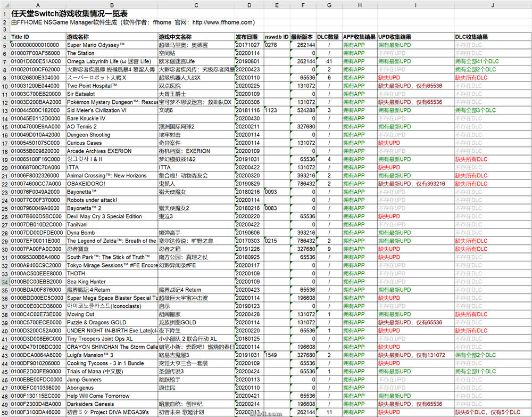Select column B header

(112, 5)
